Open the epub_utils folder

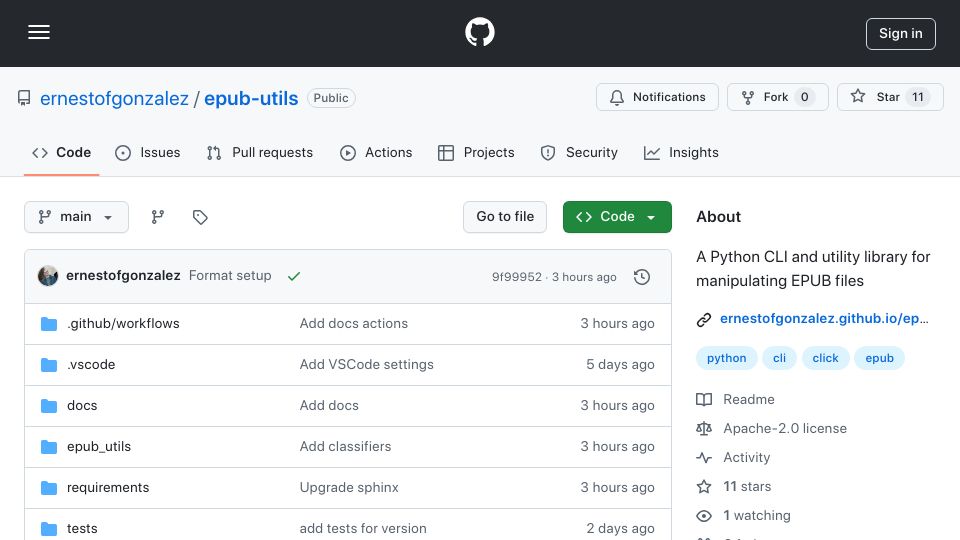99,446
